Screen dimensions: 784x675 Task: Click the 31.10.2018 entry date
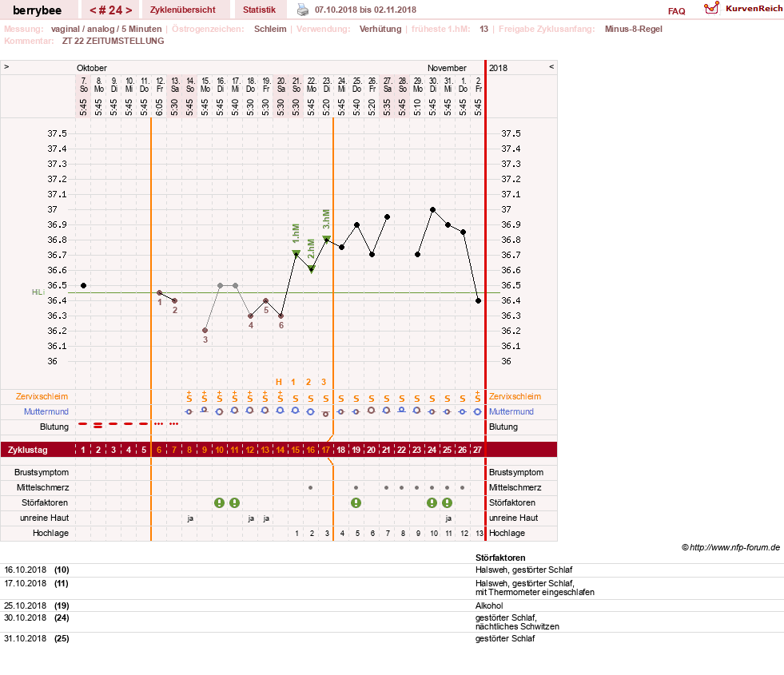click(x=25, y=638)
